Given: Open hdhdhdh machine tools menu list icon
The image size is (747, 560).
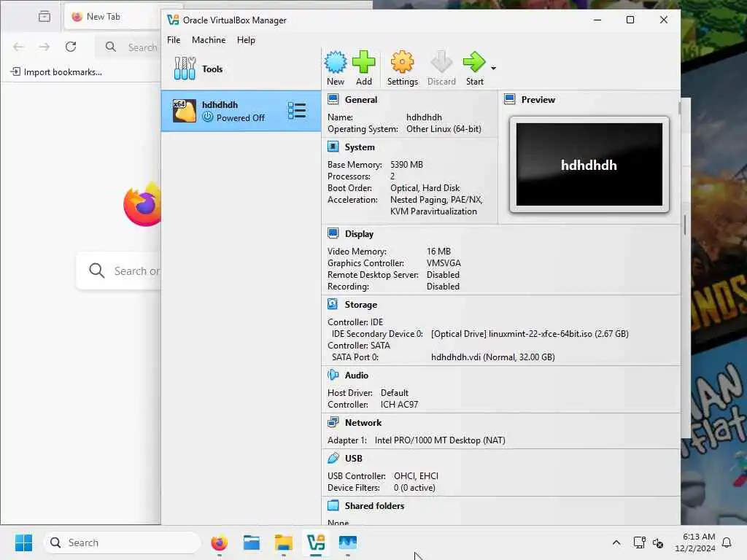Looking at the screenshot, I should coord(297,111).
